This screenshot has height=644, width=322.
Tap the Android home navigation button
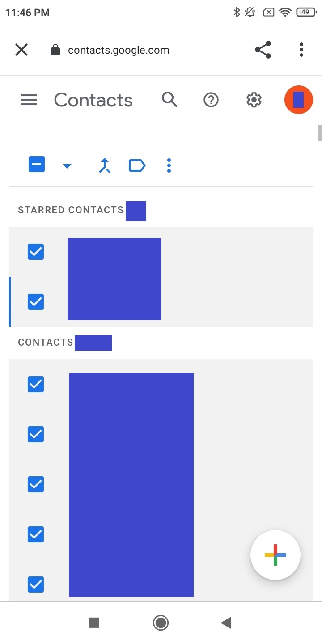(161, 623)
